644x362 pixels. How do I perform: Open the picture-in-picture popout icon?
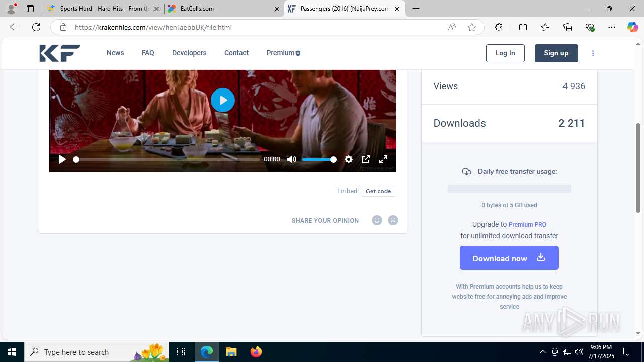pos(366,159)
